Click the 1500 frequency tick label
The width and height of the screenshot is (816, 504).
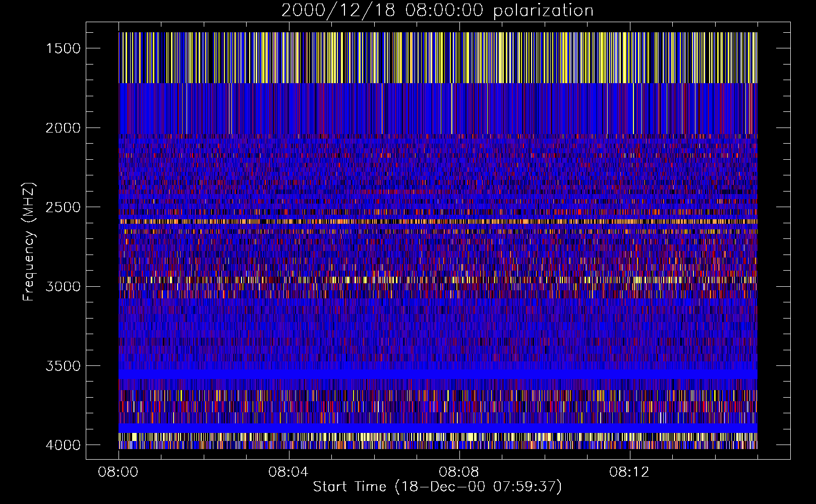click(63, 48)
